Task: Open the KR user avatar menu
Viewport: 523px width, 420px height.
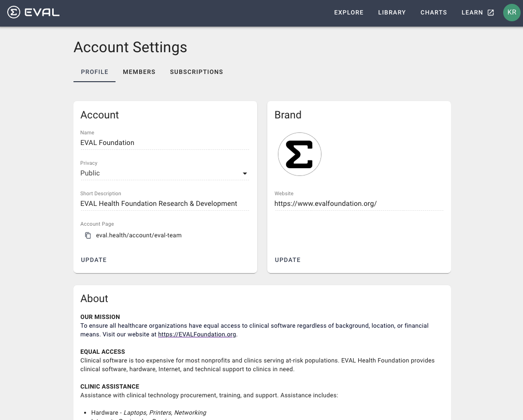Action: click(x=512, y=13)
